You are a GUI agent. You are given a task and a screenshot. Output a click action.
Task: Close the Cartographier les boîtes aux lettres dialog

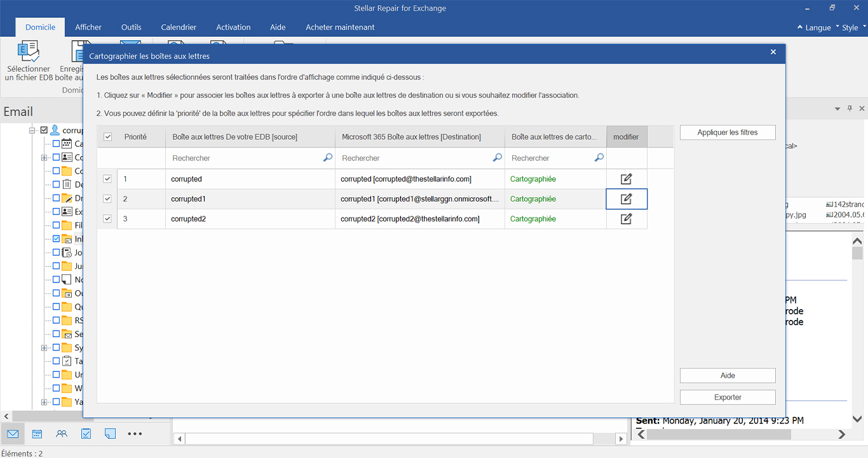click(773, 52)
